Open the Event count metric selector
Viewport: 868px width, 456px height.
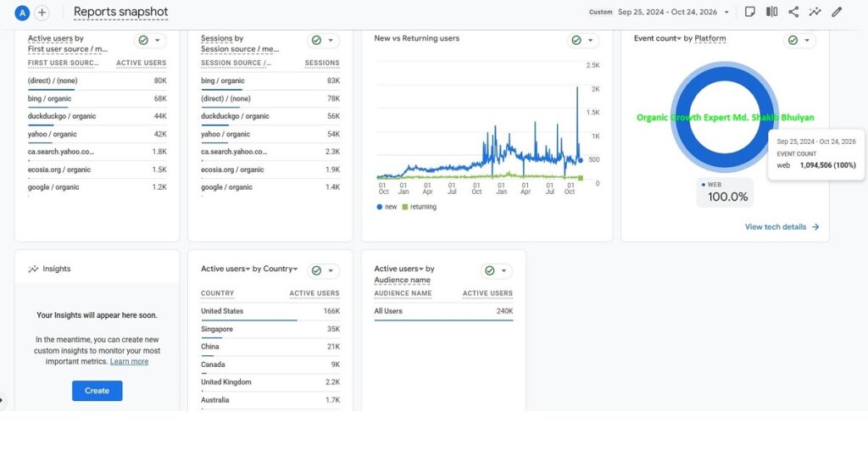[x=658, y=38]
